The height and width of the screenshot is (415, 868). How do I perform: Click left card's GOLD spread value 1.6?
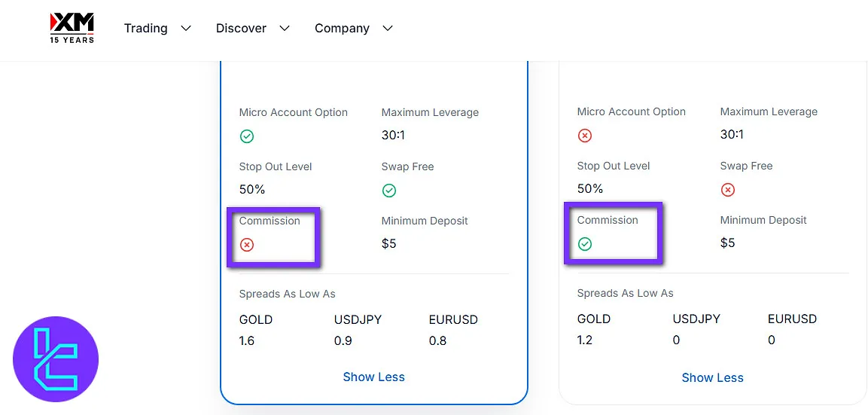pyautogui.click(x=247, y=340)
